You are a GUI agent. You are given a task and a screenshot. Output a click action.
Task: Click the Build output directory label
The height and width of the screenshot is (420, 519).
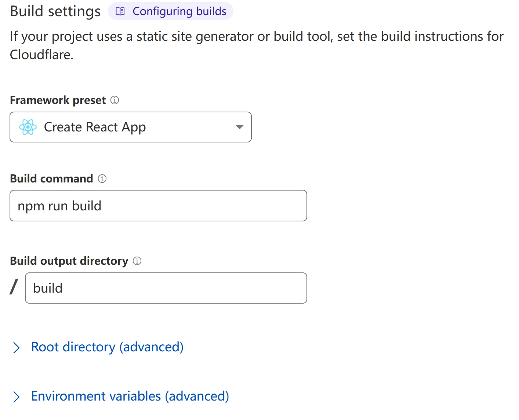coord(69,261)
